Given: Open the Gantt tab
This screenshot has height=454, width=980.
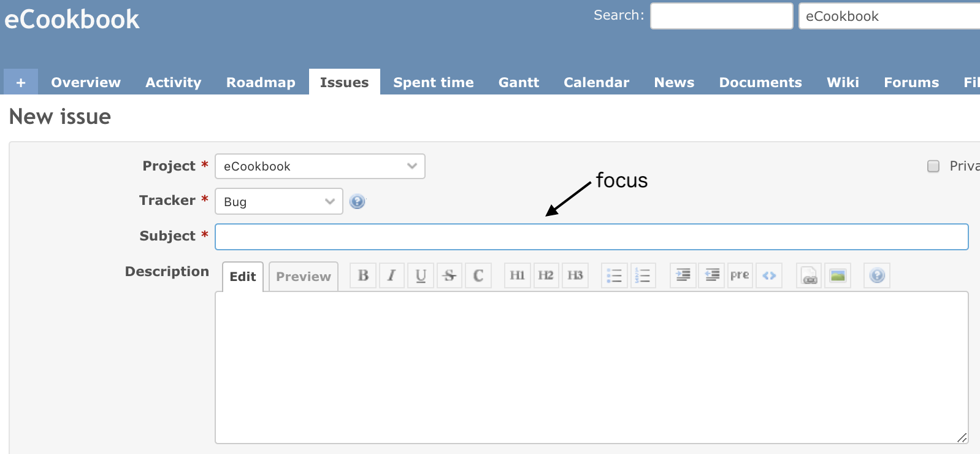Looking at the screenshot, I should point(518,82).
